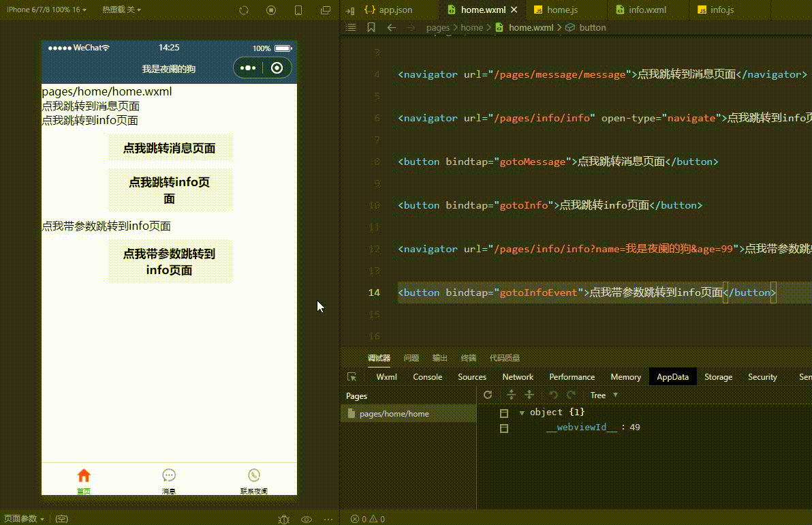Collapse the object {1} tree node
The width and height of the screenshot is (812, 525).
(522, 412)
